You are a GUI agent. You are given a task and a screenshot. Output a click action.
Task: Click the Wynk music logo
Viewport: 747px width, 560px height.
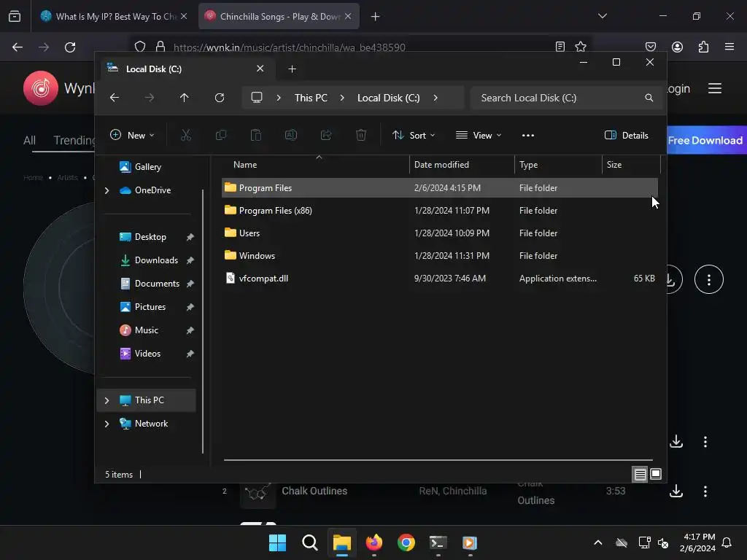41,88
